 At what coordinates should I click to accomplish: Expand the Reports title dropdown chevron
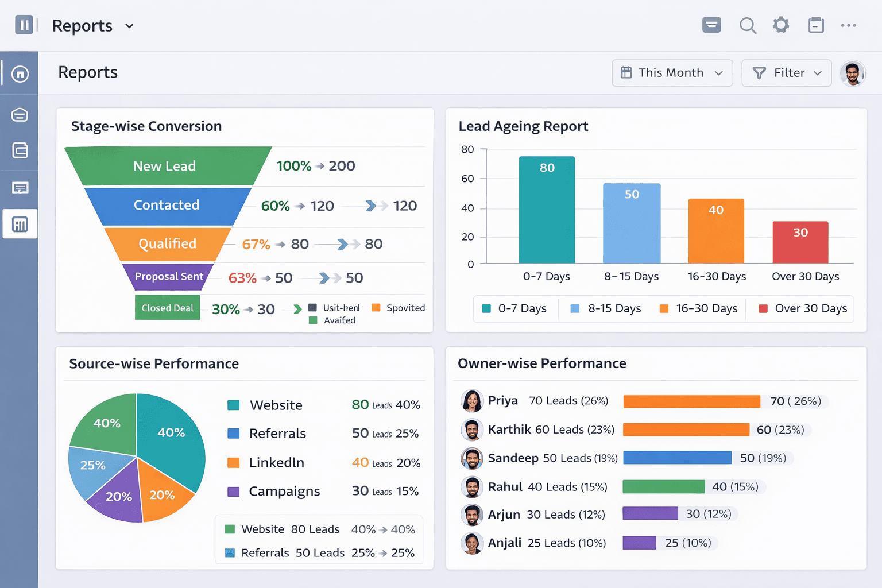click(x=130, y=26)
